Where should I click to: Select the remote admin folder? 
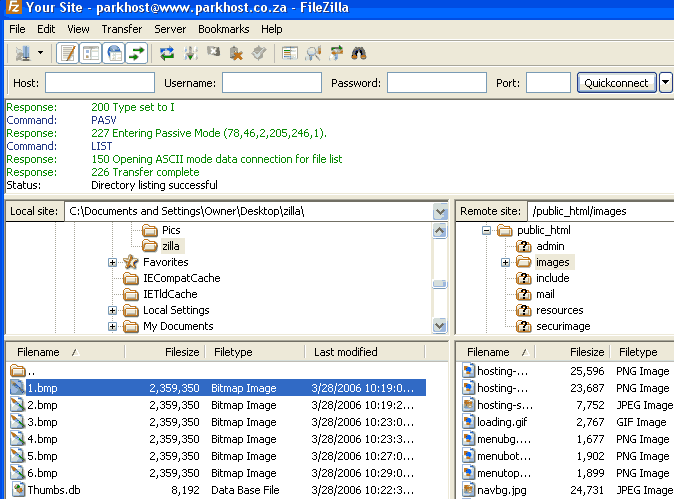pyautogui.click(x=550, y=246)
